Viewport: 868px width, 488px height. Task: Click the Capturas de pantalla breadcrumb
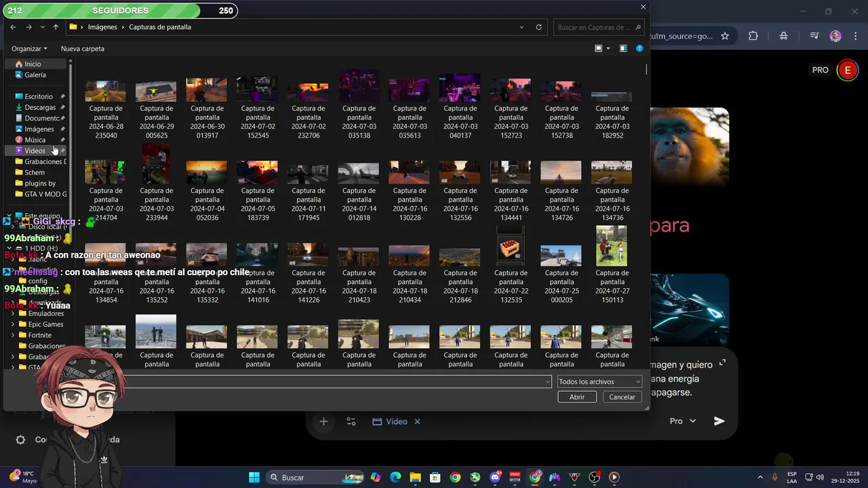pyautogui.click(x=160, y=27)
